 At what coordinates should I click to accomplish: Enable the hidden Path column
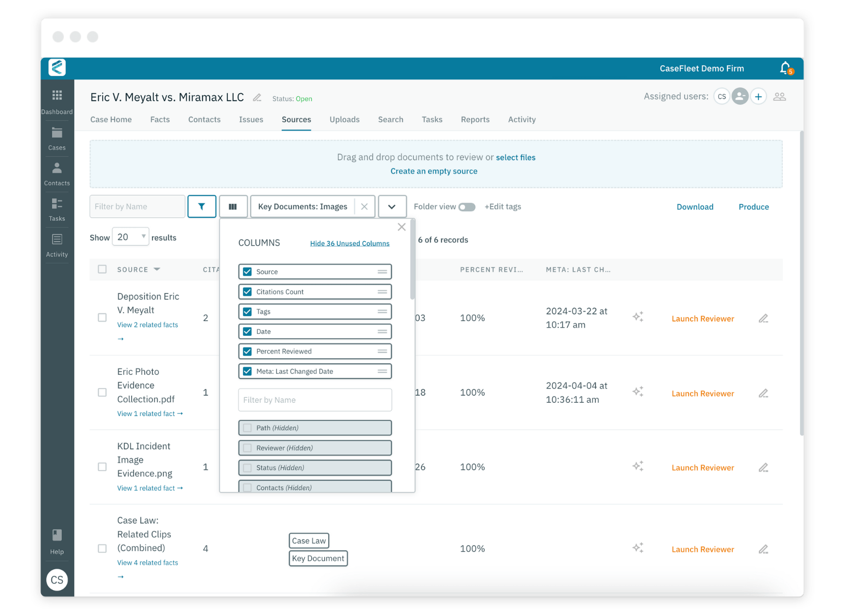[247, 428]
